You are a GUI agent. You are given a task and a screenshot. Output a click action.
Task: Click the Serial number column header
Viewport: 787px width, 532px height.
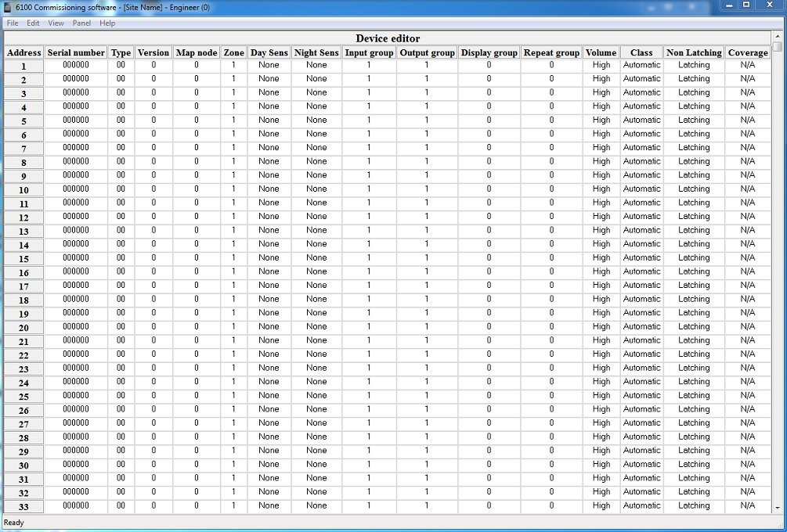point(76,52)
